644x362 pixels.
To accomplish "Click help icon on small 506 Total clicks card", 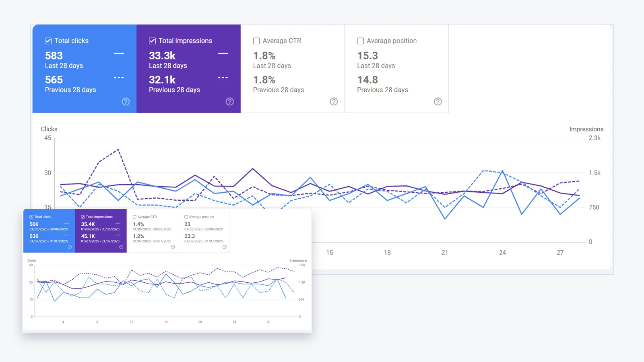I will (70, 247).
